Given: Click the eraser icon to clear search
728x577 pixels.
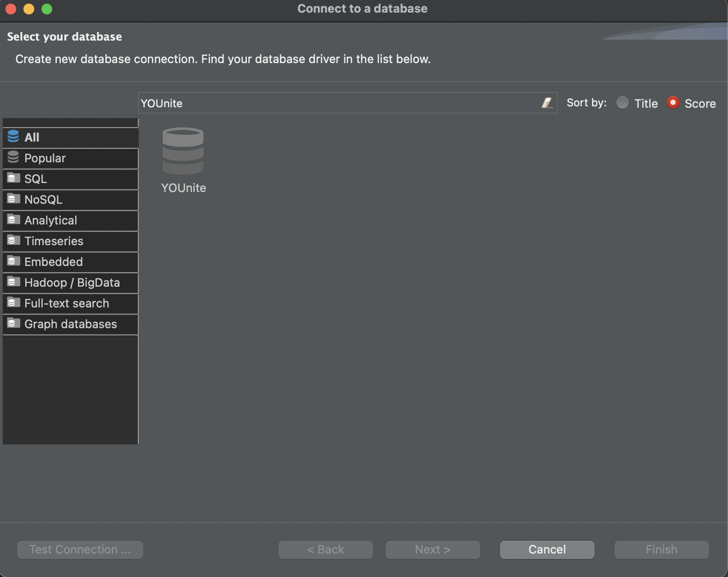Looking at the screenshot, I should click(546, 103).
